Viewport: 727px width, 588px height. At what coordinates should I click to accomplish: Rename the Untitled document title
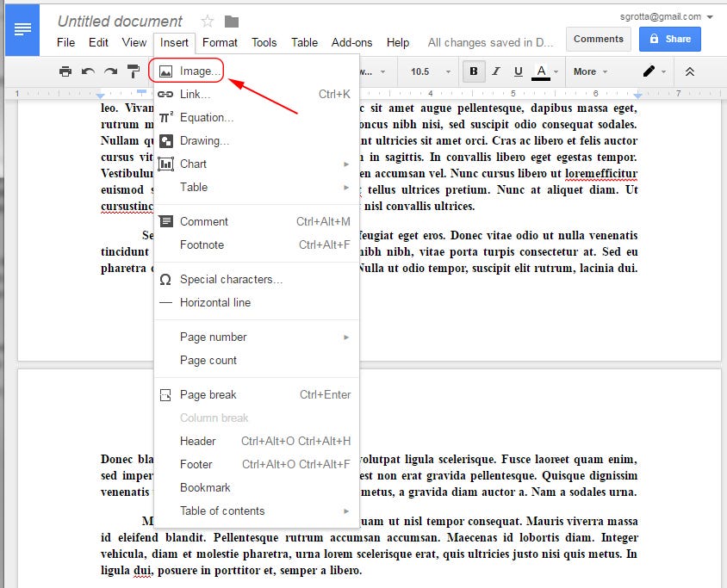click(x=120, y=22)
